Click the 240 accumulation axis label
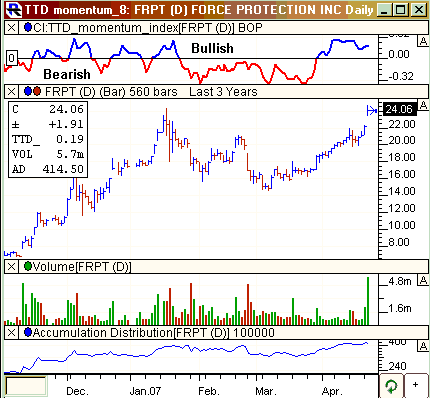 tap(397, 366)
